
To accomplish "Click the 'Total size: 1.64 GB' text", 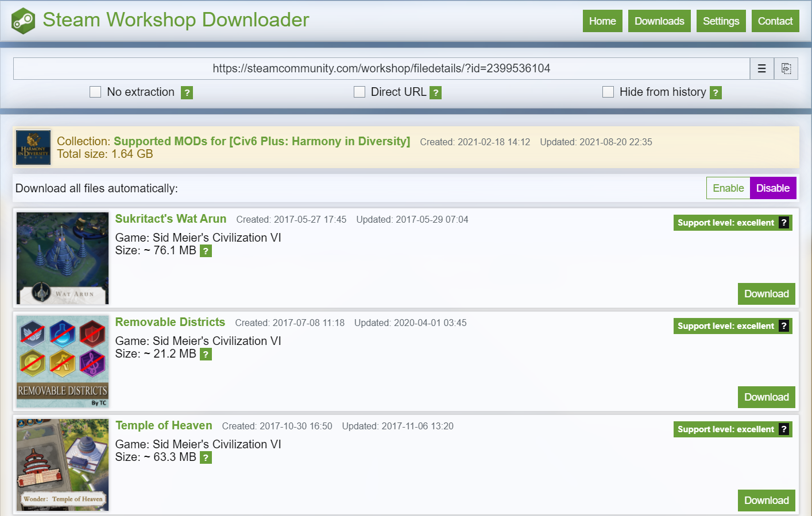I will (105, 154).
